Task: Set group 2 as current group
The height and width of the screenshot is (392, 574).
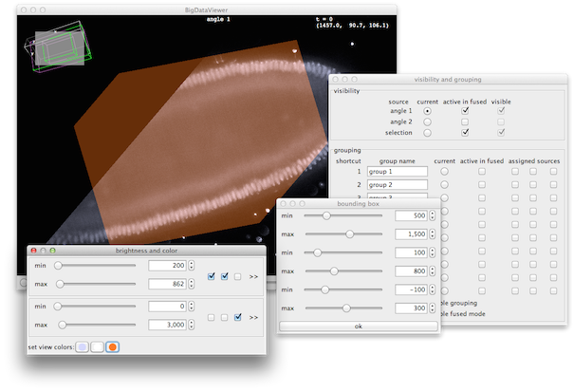Action: tap(444, 185)
